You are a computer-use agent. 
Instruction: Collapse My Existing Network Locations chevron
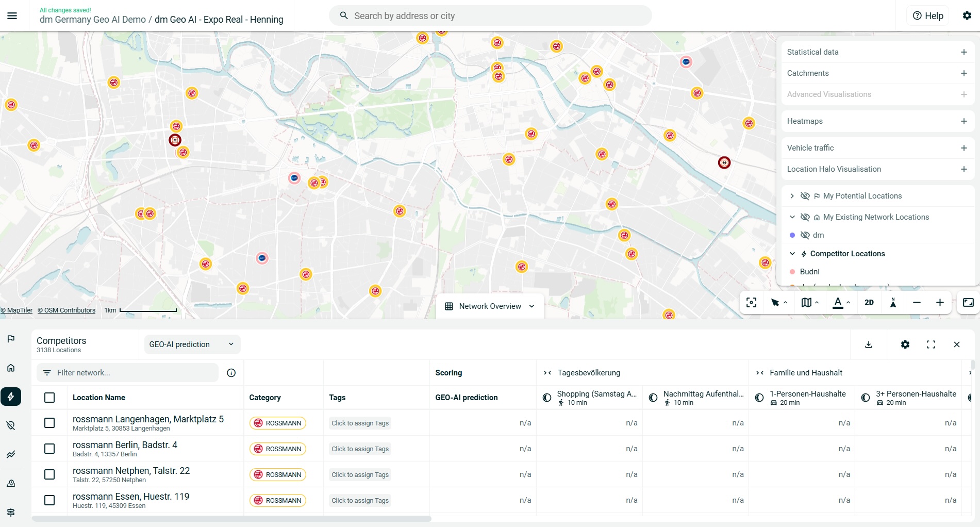coord(792,217)
